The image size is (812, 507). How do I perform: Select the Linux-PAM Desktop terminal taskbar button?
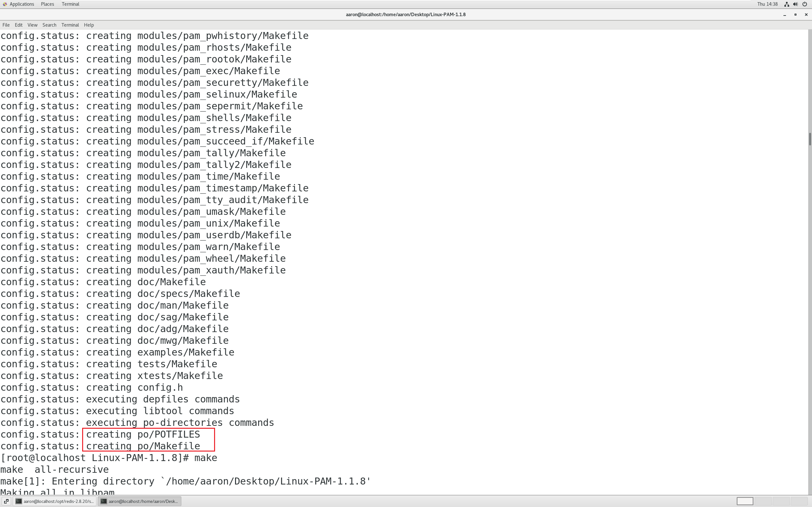(140, 501)
